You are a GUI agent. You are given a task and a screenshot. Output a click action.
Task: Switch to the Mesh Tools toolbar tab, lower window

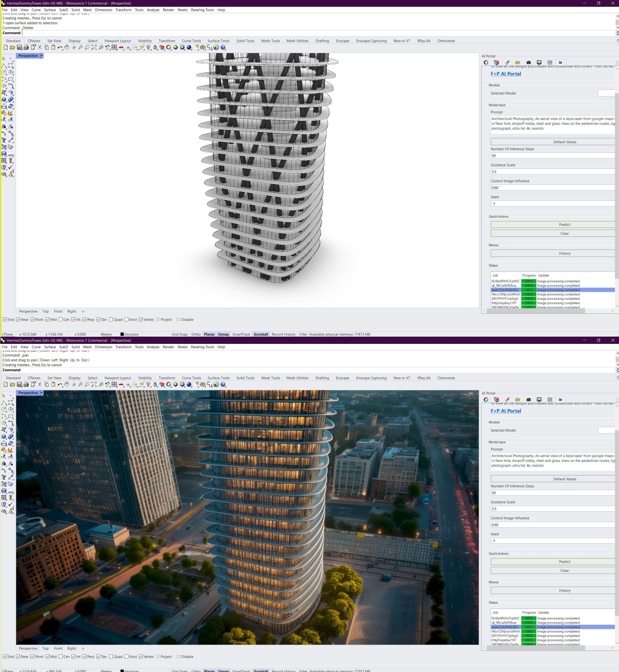click(x=270, y=378)
